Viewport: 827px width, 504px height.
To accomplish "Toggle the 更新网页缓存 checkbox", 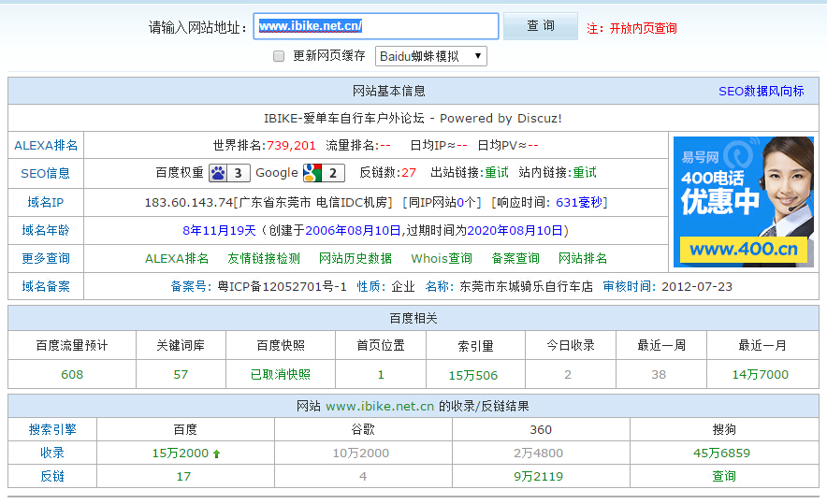I will pyautogui.click(x=279, y=56).
